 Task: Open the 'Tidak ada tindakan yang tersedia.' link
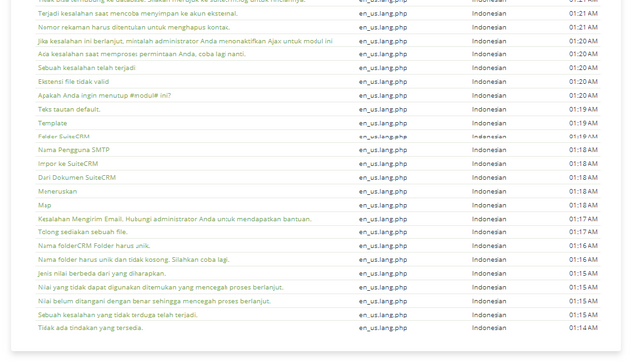tap(90, 329)
